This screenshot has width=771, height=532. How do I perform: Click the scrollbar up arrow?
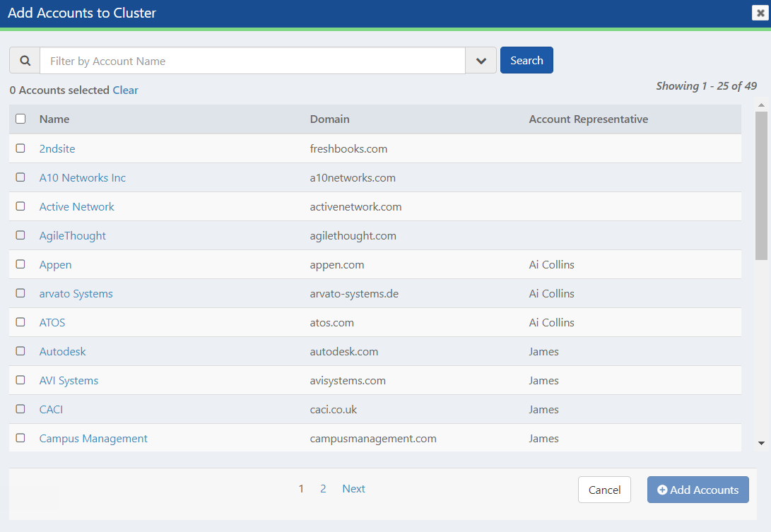tap(761, 105)
